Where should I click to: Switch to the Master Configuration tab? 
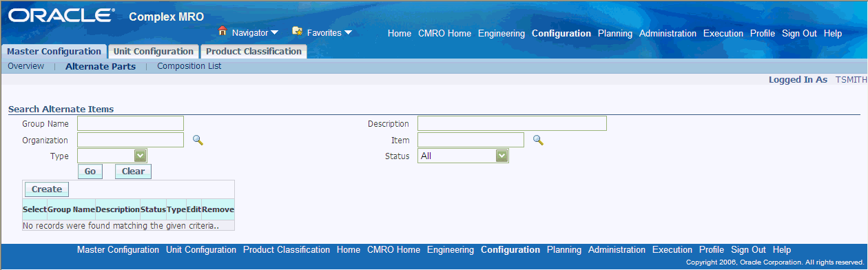click(x=54, y=52)
